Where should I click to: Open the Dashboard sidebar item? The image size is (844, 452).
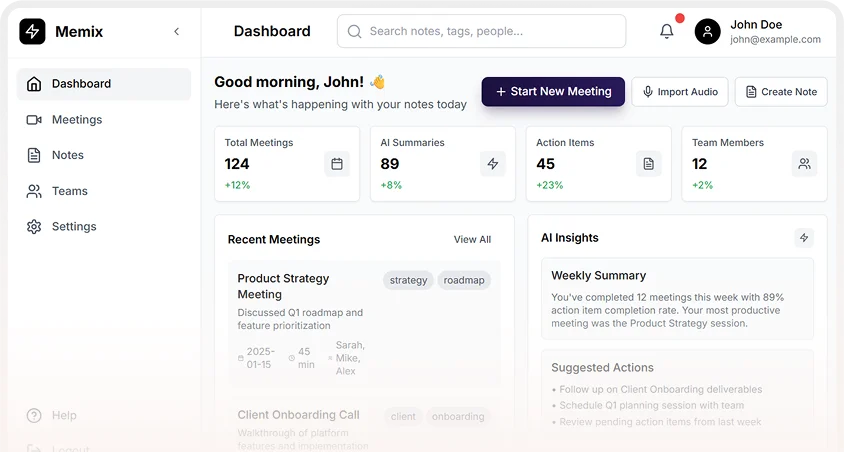(x=104, y=84)
